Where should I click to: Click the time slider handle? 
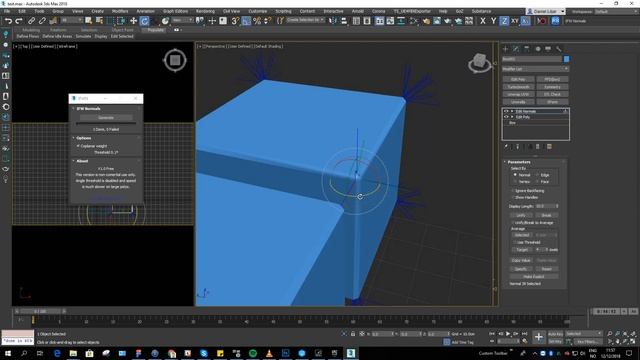pyautogui.click(x=40, y=311)
